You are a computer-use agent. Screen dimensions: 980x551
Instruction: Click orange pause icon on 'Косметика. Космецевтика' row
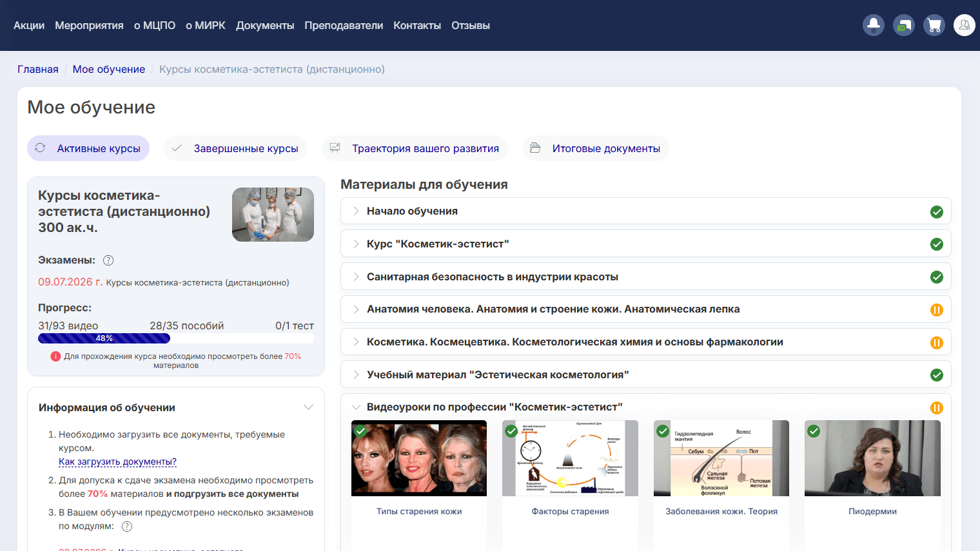pyautogui.click(x=937, y=343)
